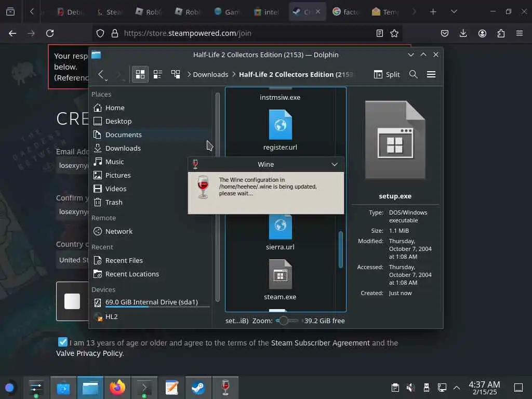
Task: Click Downloads in the Dolphin breadcrumb
Action: (x=210, y=74)
